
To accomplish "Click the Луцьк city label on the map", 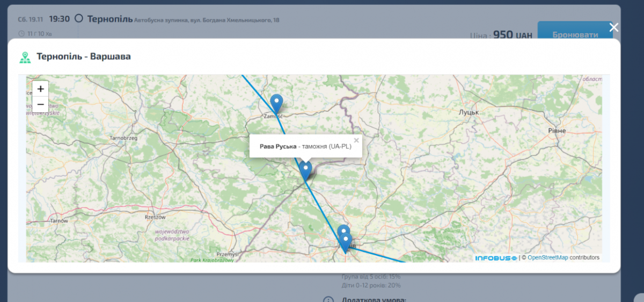I will 469,112.
